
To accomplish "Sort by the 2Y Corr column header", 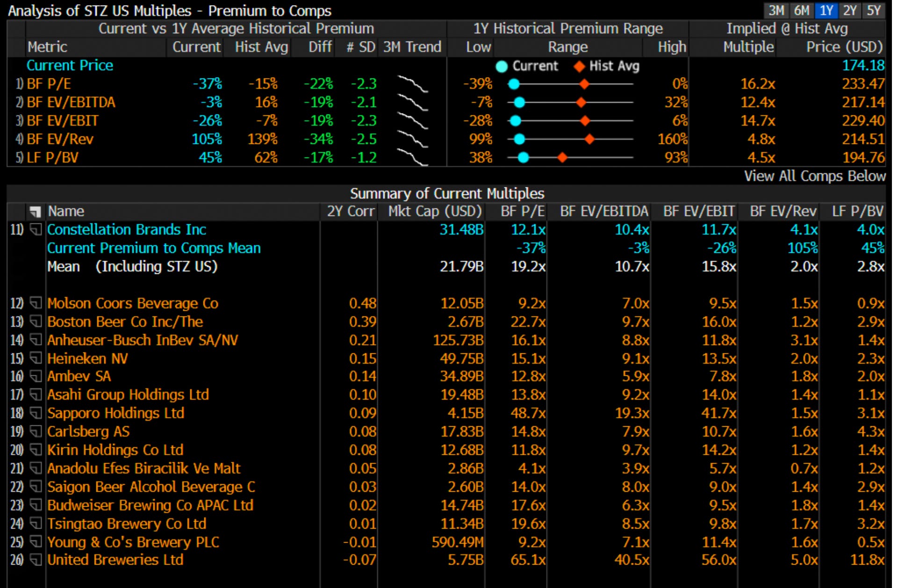I will [x=350, y=211].
